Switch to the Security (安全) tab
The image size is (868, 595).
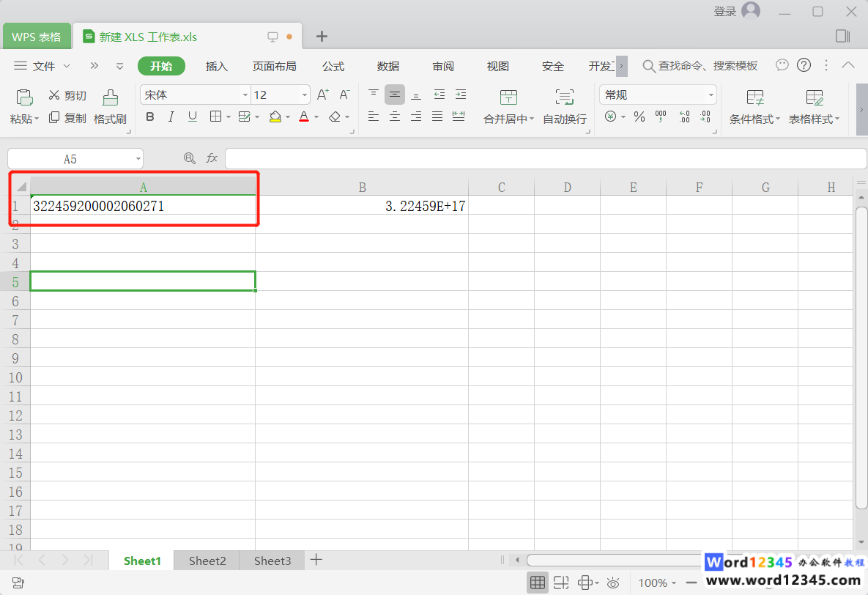(x=552, y=67)
